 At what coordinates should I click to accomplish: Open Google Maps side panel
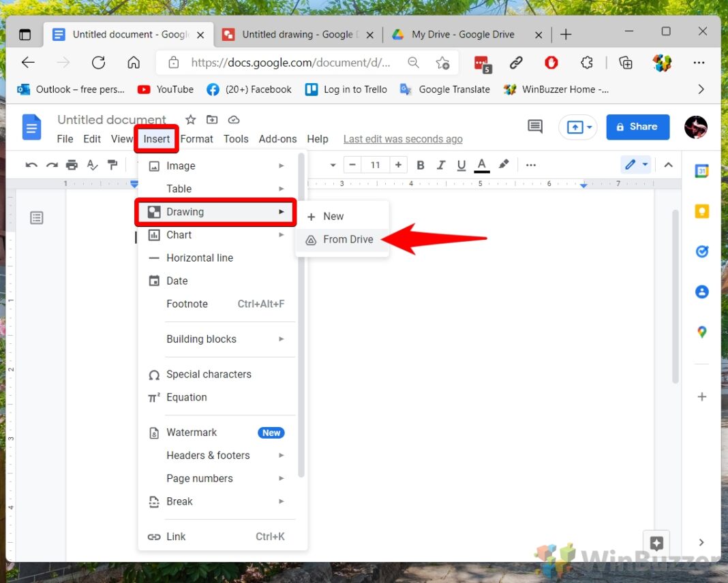pos(701,332)
